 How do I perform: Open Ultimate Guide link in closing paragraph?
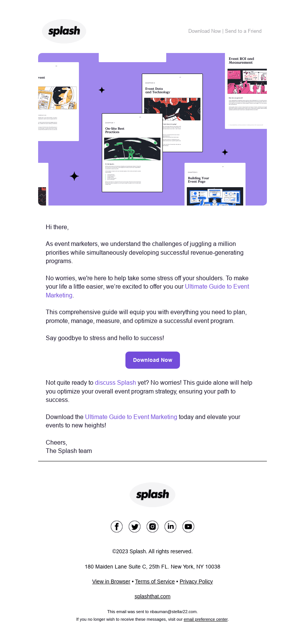131,417
